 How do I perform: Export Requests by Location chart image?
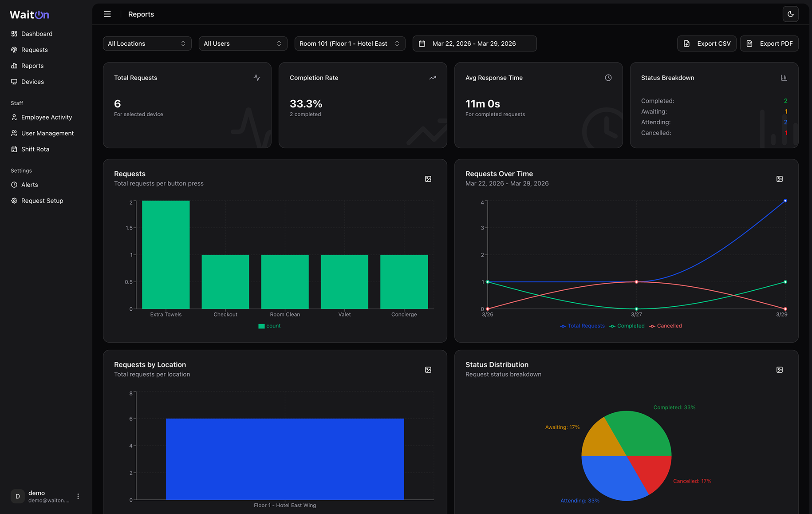coord(428,370)
